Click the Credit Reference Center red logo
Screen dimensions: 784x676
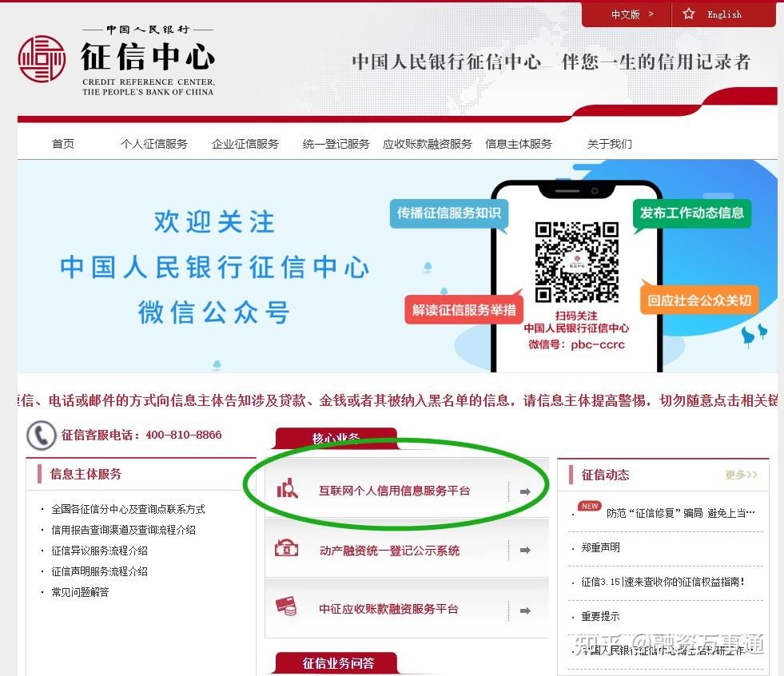tap(42, 58)
